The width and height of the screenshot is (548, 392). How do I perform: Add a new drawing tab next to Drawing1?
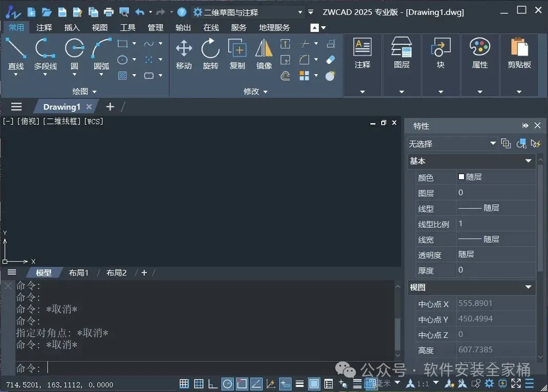[110, 107]
